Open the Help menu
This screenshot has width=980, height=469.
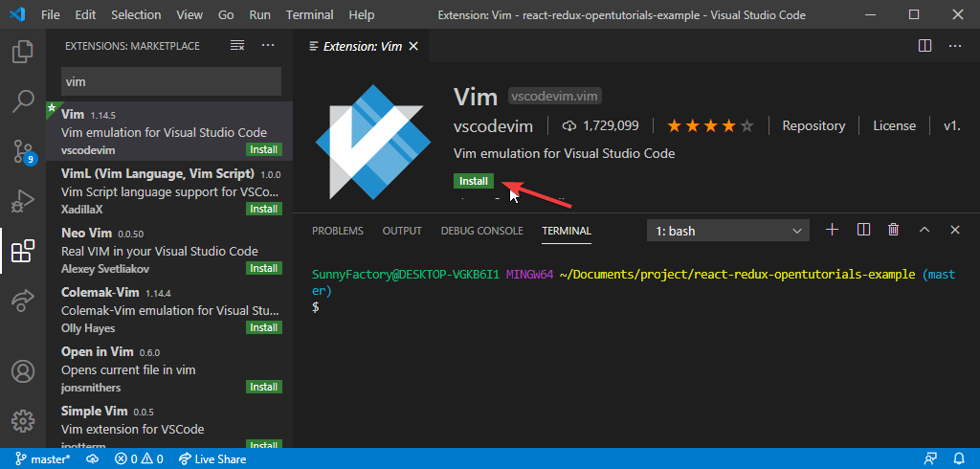[x=361, y=14]
